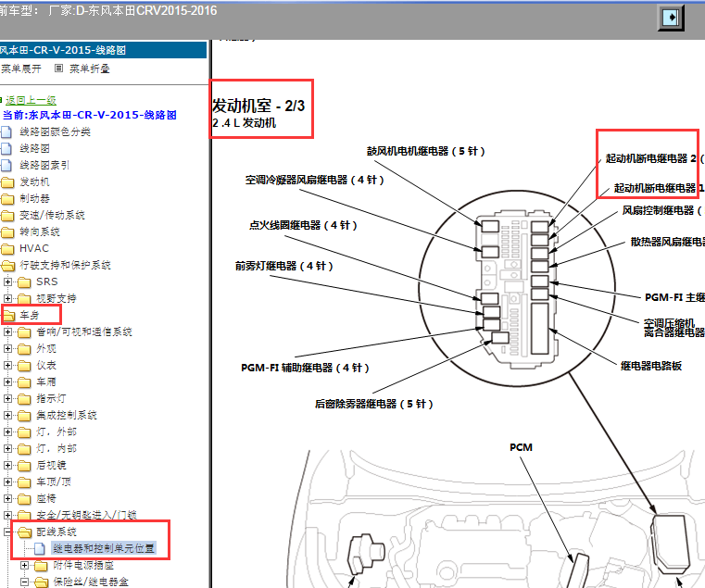Expand the 外观 tree node
Screen dimensions: 705x588
click(7, 348)
